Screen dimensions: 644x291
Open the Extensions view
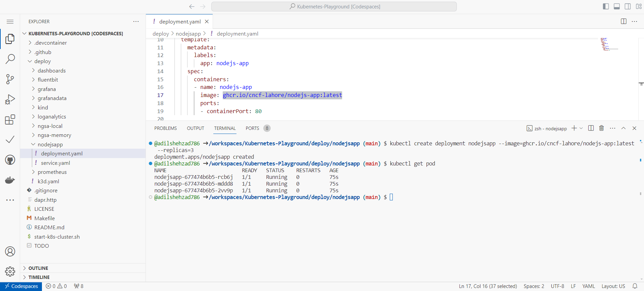(x=10, y=119)
